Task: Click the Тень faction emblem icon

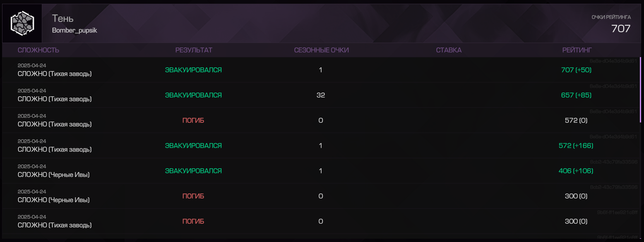Action: (22, 23)
